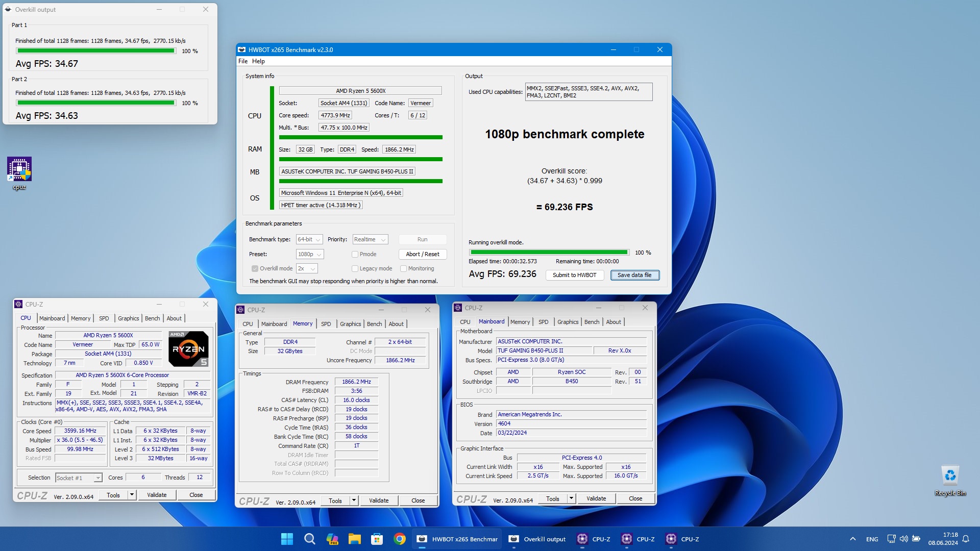The height and width of the screenshot is (551, 980).
Task: Open the network status tray icon
Action: click(x=891, y=539)
